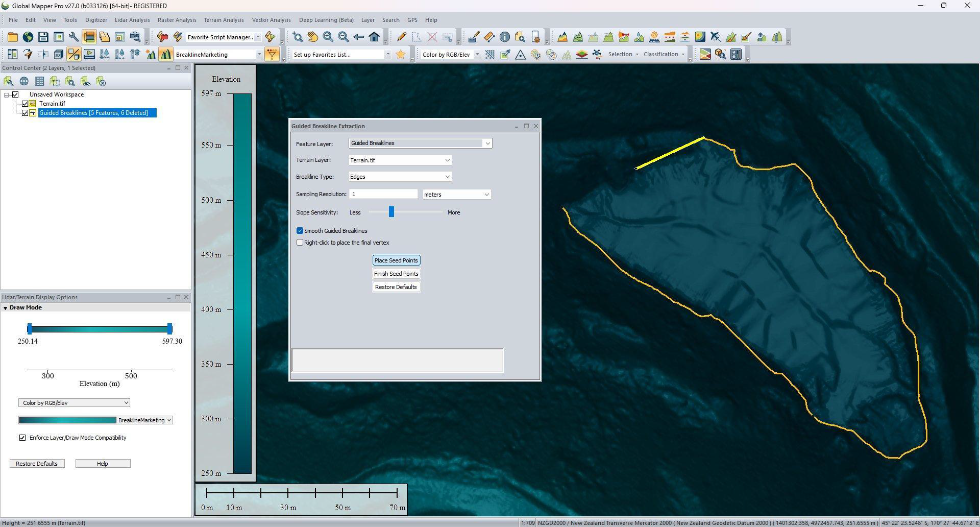Screen dimensions: 980x527
Task: Select the Feature Info tool icon
Action: (504, 37)
